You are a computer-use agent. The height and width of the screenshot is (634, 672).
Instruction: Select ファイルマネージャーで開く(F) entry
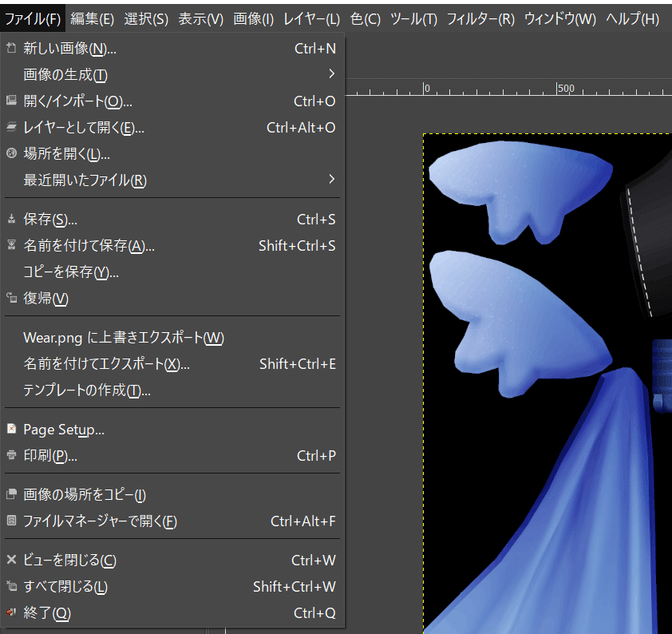pyautogui.click(x=172, y=521)
